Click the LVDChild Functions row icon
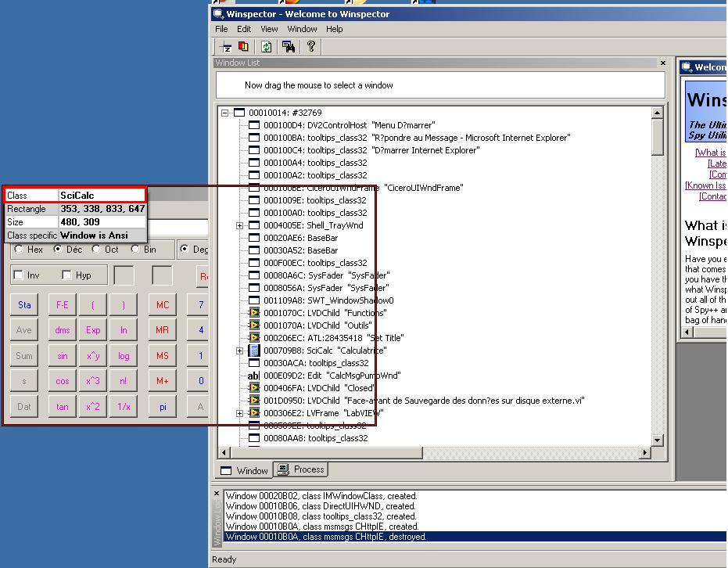728x568 pixels. pos(254,313)
